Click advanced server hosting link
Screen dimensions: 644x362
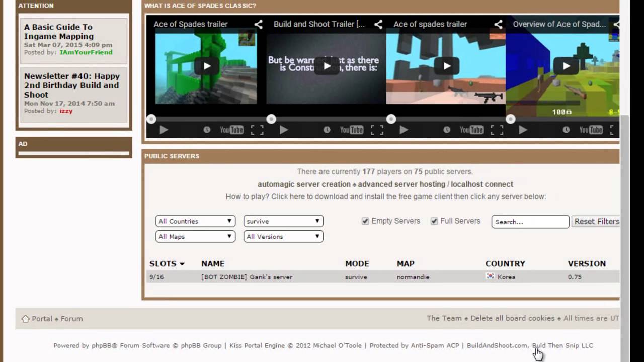(401, 184)
